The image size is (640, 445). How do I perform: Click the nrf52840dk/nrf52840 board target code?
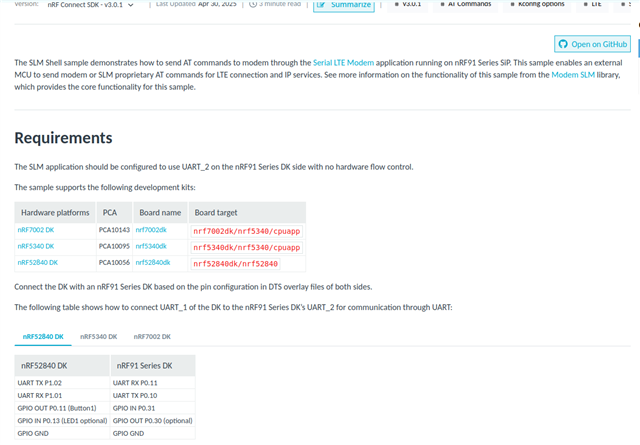236,264
